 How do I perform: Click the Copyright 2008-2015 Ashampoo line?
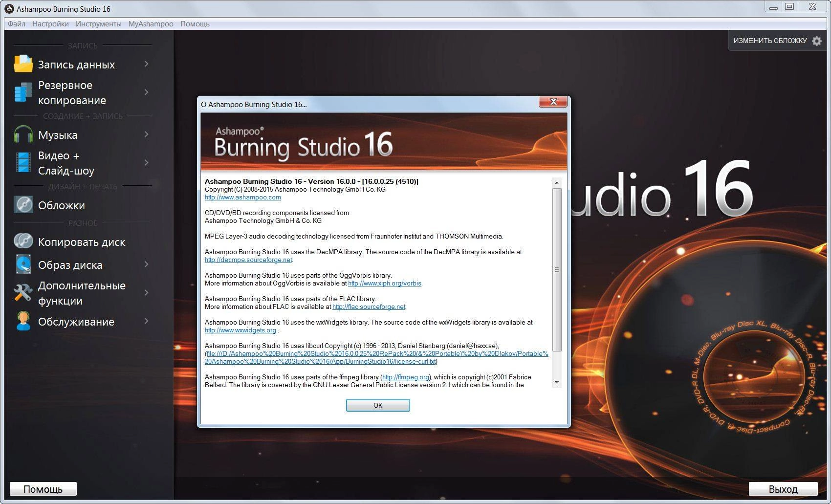(295, 190)
